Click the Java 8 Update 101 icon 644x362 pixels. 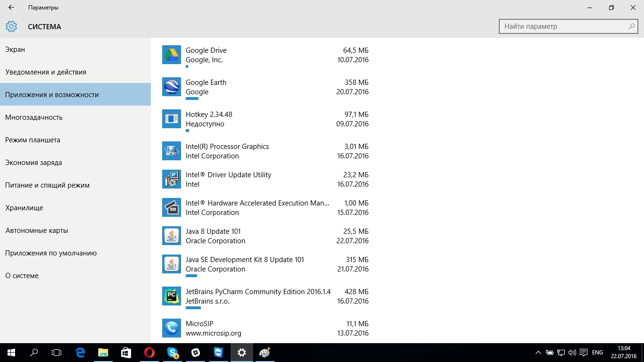tap(172, 236)
